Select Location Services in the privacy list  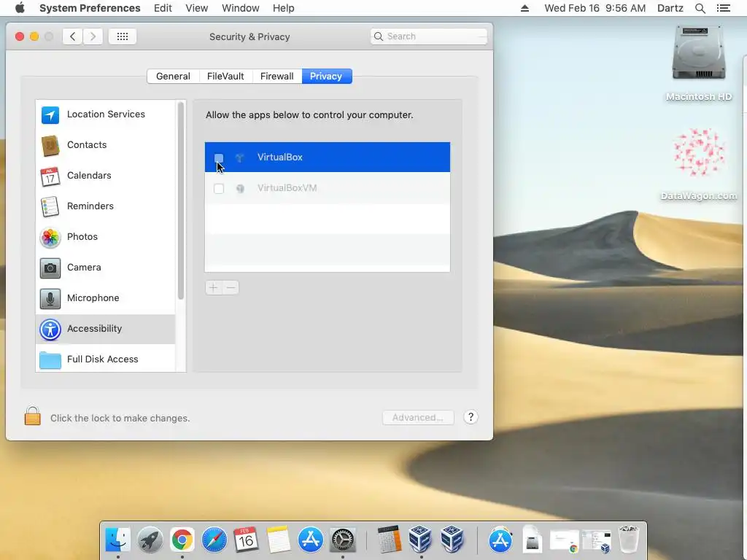click(x=105, y=114)
